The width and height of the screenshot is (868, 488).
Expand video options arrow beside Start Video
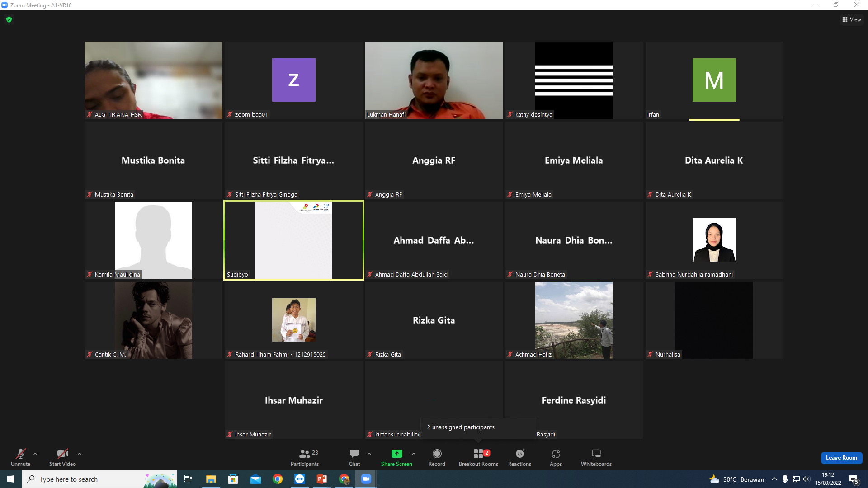[x=80, y=454]
